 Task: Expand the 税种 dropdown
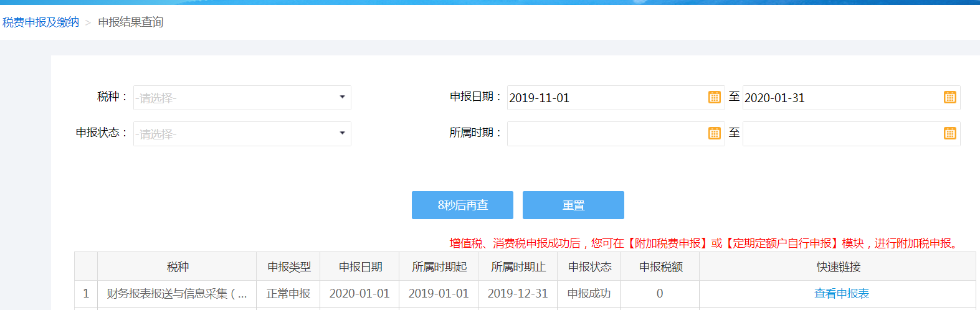coord(242,98)
